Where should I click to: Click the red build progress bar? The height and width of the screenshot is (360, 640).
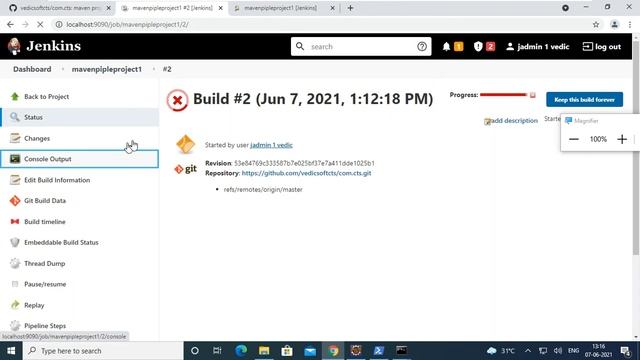click(x=503, y=95)
